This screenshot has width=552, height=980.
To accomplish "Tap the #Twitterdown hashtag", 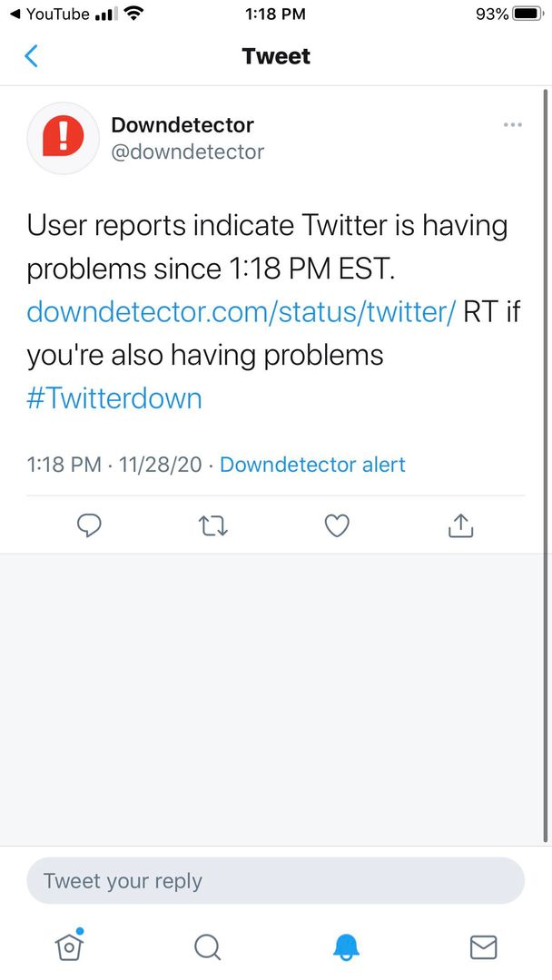I will coord(114,398).
